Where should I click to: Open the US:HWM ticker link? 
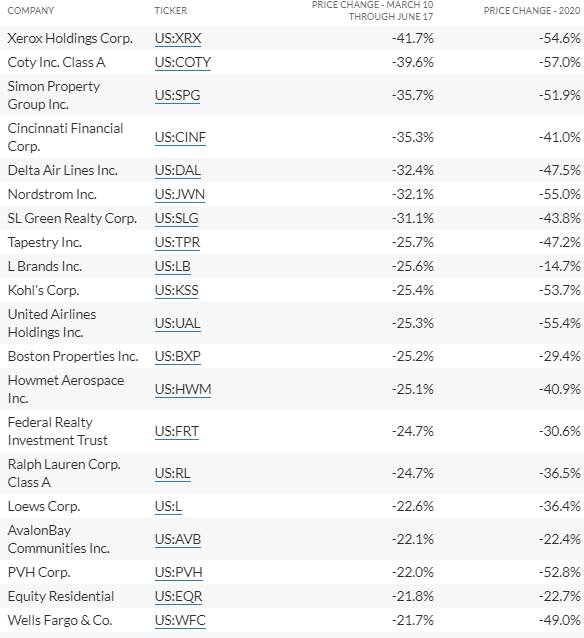(x=183, y=389)
